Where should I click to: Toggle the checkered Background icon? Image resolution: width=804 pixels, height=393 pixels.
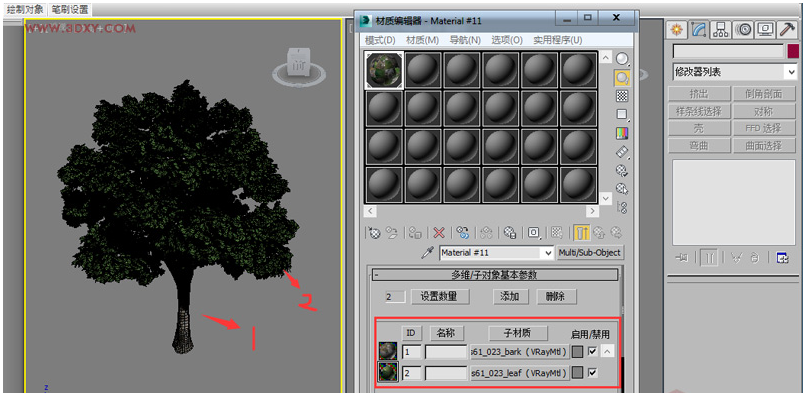622,96
